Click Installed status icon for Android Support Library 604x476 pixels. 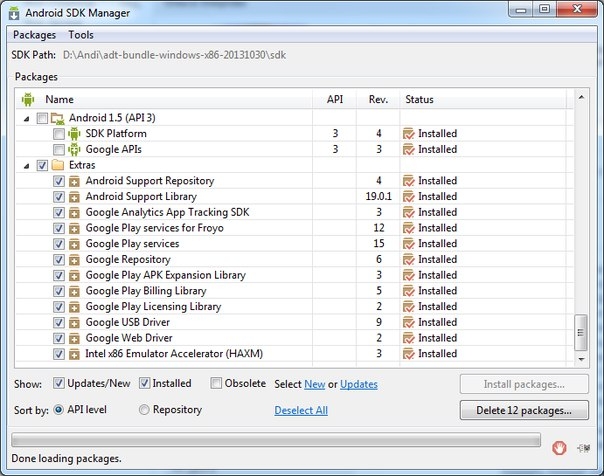(x=408, y=196)
